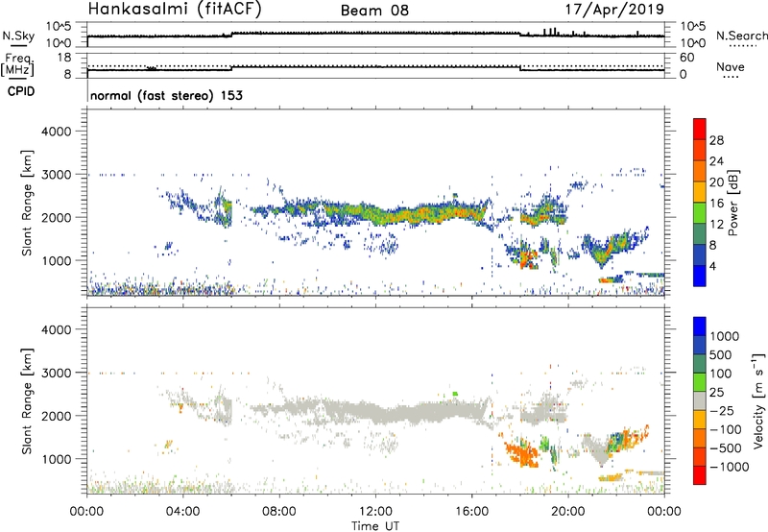Select the bright blue top velocity colorbar segment
The height and width of the screenshot is (532, 768).
pyautogui.click(x=700, y=326)
